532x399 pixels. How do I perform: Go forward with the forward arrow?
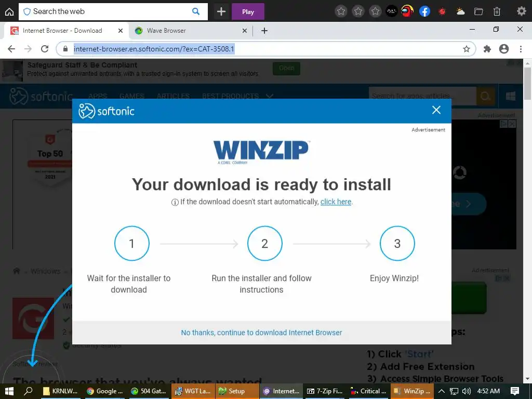28,49
